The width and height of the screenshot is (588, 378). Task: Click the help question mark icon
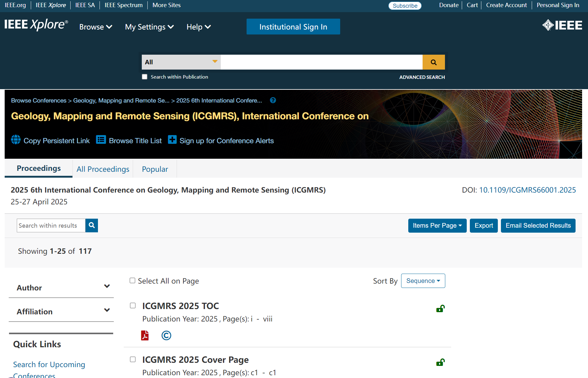[273, 100]
